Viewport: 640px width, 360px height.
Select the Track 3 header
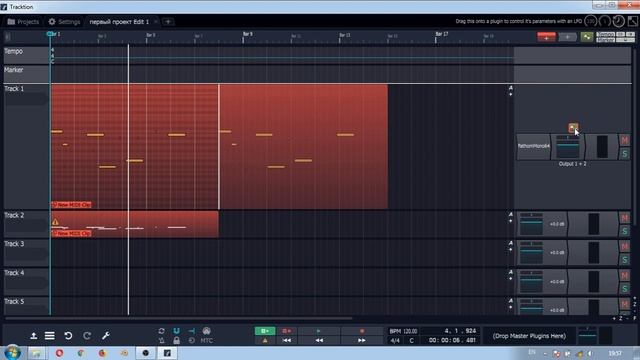pyautogui.click(x=26, y=253)
